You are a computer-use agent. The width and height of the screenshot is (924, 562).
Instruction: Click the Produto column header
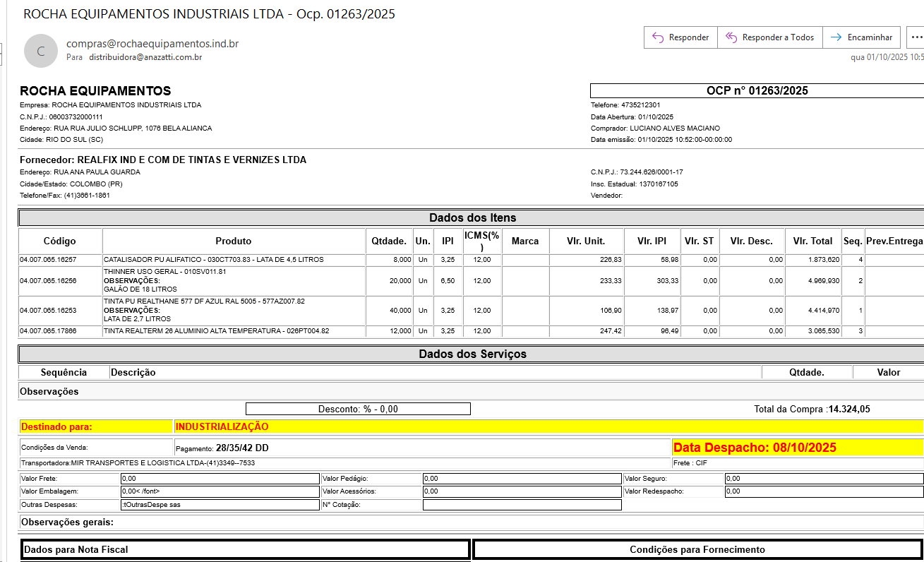coord(234,241)
